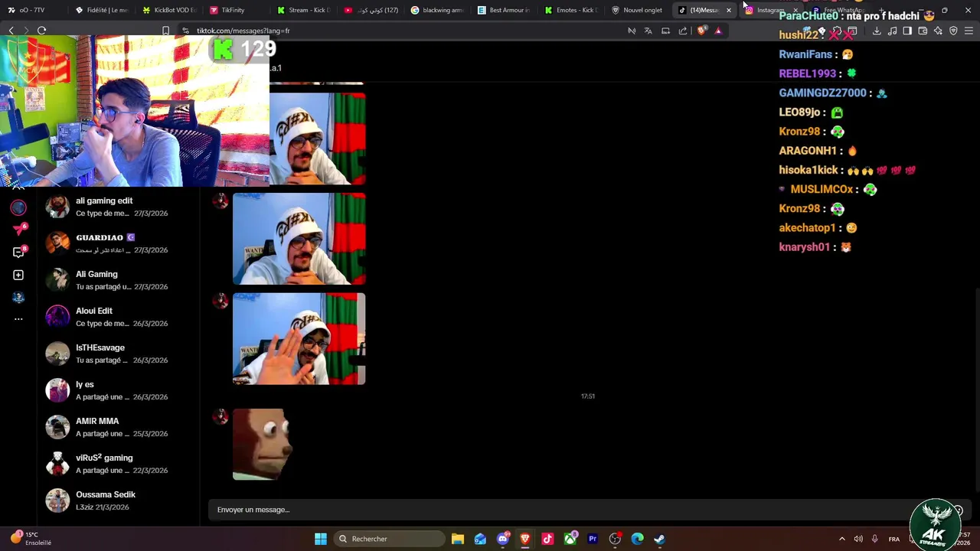Open the Aloui Edit conversation
Image resolution: width=980 pixels, height=551 pixels.
pos(117,317)
